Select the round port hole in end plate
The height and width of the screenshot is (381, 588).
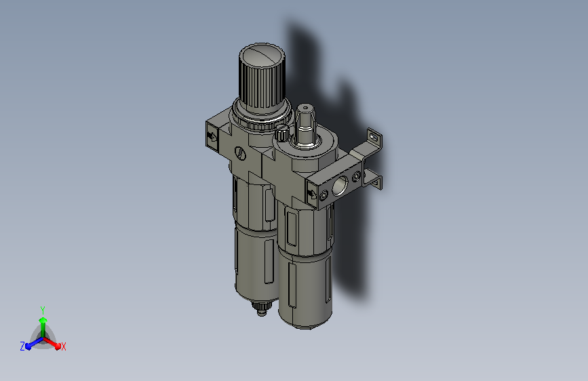pos(340,186)
